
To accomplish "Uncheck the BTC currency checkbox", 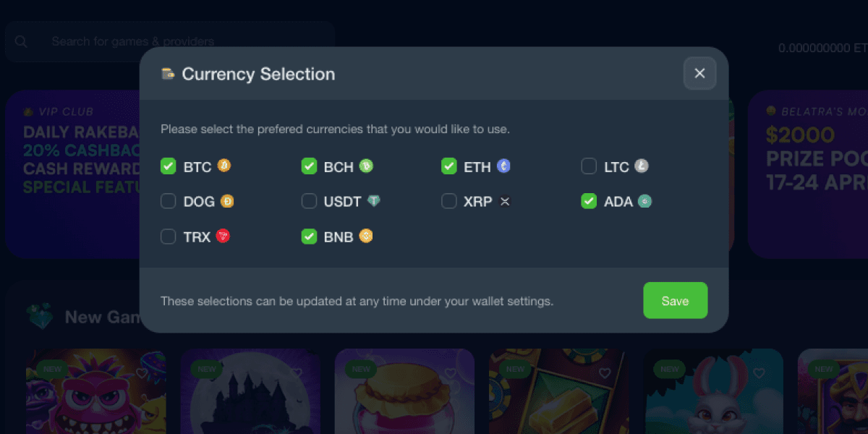I will coord(169,166).
